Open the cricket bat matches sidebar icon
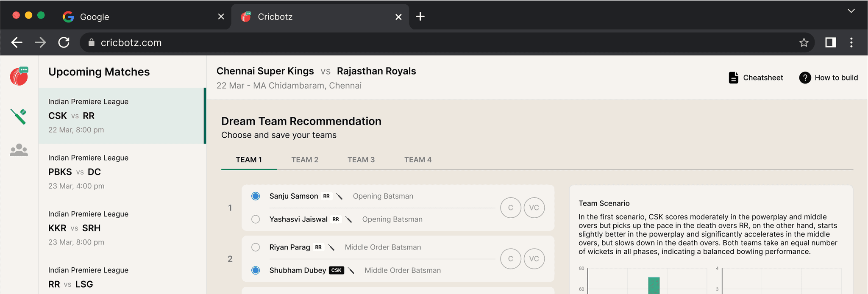The width and height of the screenshot is (868, 294). [19, 116]
